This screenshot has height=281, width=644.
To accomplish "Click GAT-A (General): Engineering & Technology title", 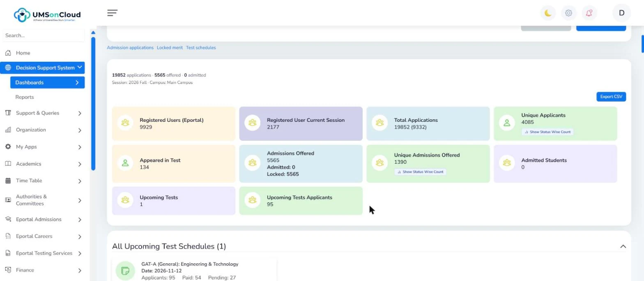I will (x=190, y=264).
